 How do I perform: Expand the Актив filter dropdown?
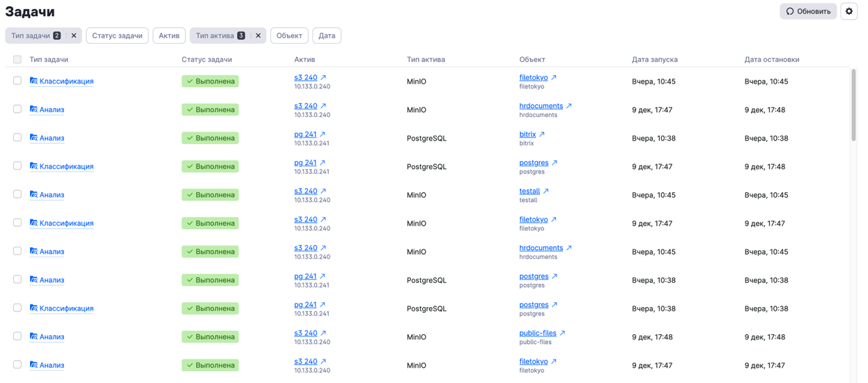pyautogui.click(x=169, y=36)
